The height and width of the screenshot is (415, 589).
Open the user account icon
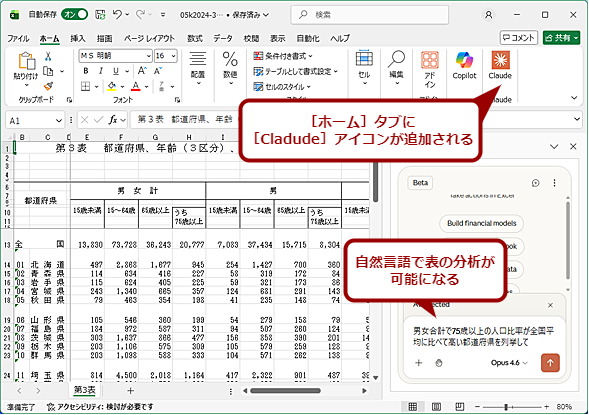coord(488,15)
